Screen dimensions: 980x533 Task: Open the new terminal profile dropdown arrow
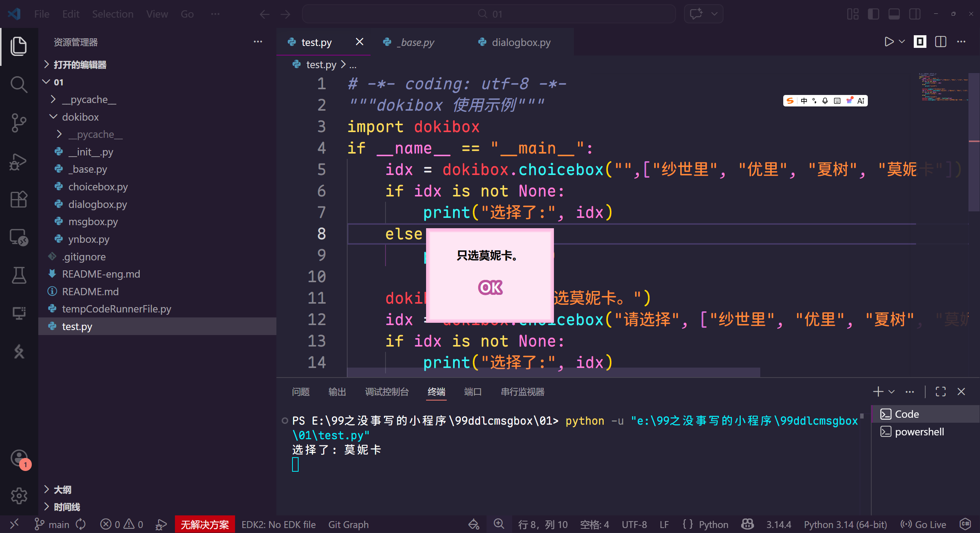(892, 391)
